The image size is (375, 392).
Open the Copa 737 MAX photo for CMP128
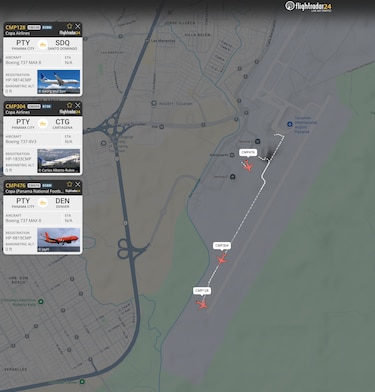[x=59, y=82]
